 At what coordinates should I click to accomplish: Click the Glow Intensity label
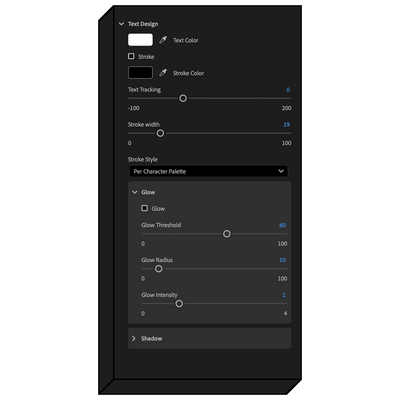159,295
